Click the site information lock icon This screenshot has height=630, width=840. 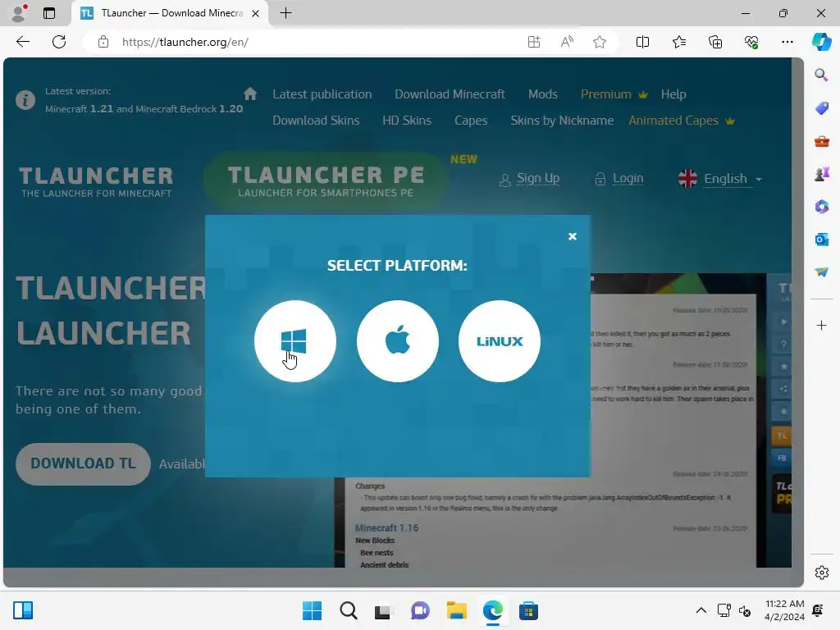(103, 42)
